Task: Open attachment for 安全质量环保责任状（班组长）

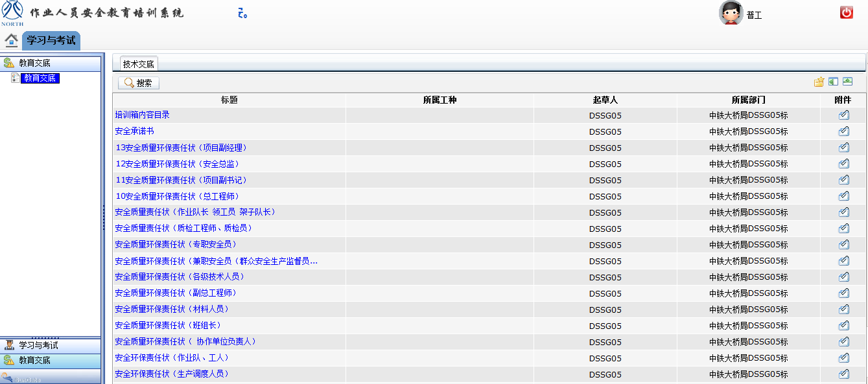Action: click(x=843, y=326)
